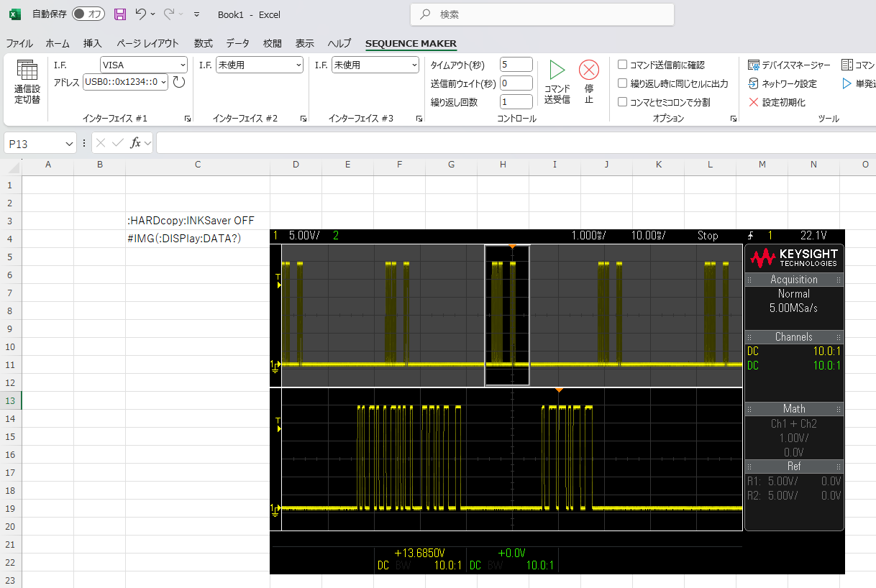This screenshot has width=876, height=588.
Task: Open the ヘルプ ribbon tab
Action: pos(339,43)
